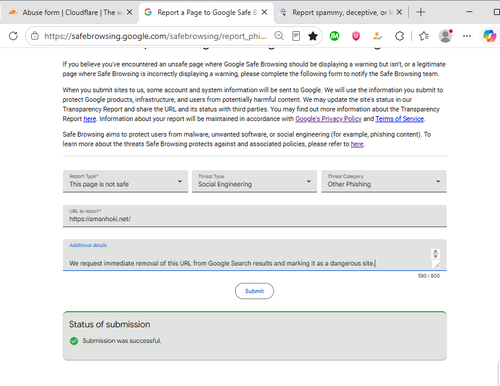The height and width of the screenshot is (386, 500).
Task: Click the text area resize handle
Action: [x=437, y=265]
